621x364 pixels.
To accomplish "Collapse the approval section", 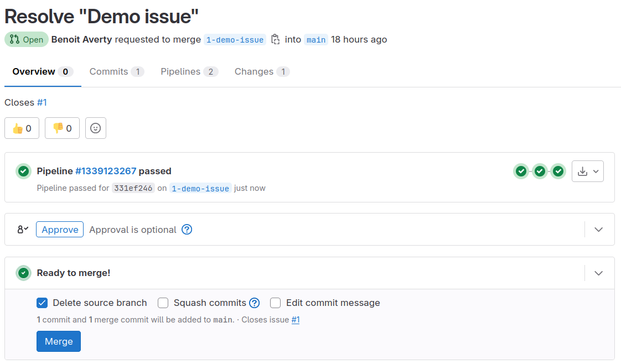I will [x=598, y=229].
